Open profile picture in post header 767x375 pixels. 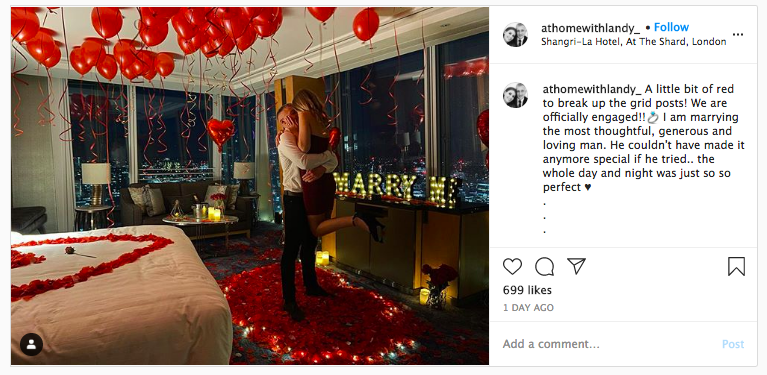click(515, 35)
